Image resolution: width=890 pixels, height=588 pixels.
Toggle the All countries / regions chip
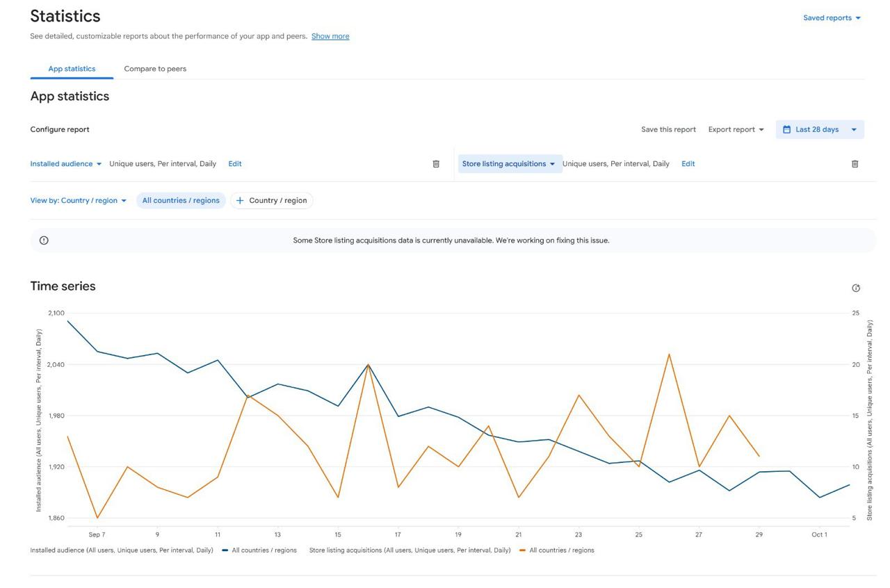tap(181, 201)
